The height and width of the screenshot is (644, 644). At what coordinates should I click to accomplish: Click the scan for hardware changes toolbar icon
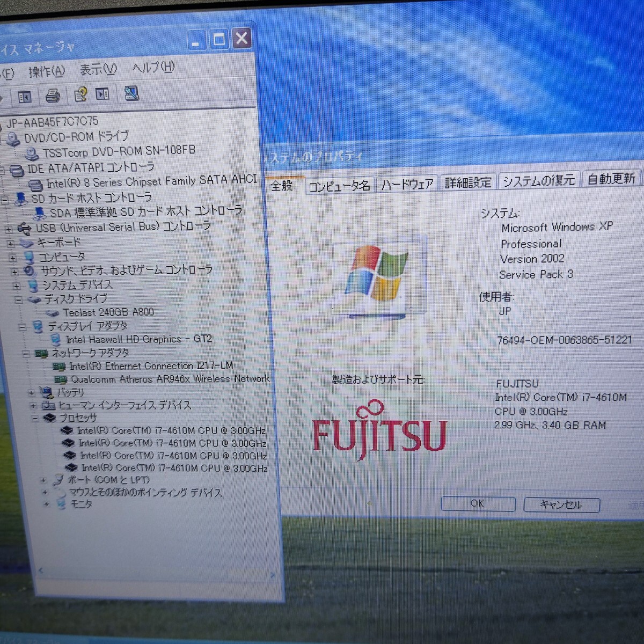(x=131, y=93)
